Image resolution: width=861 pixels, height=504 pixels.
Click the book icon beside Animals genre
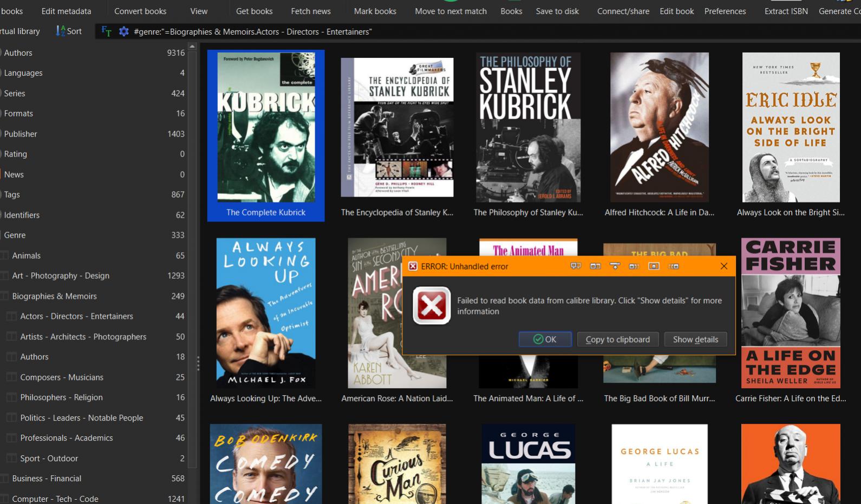click(x=5, y=256)
